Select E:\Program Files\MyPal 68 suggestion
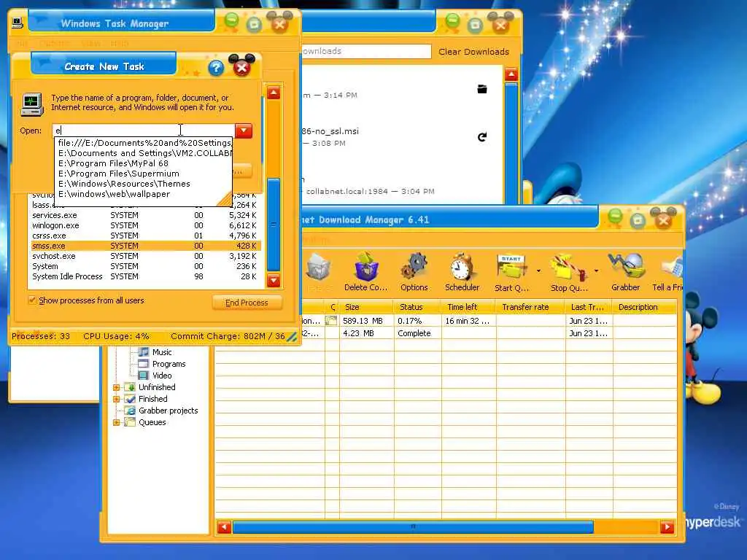 click(144, 163)
